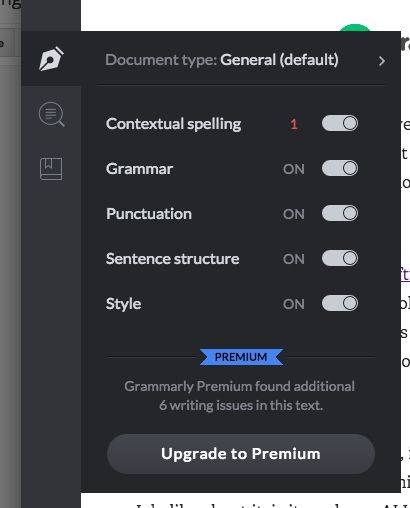Click the ON status beside Style
The width and height of the screenshot is (410, 508).
coord(294,304)
